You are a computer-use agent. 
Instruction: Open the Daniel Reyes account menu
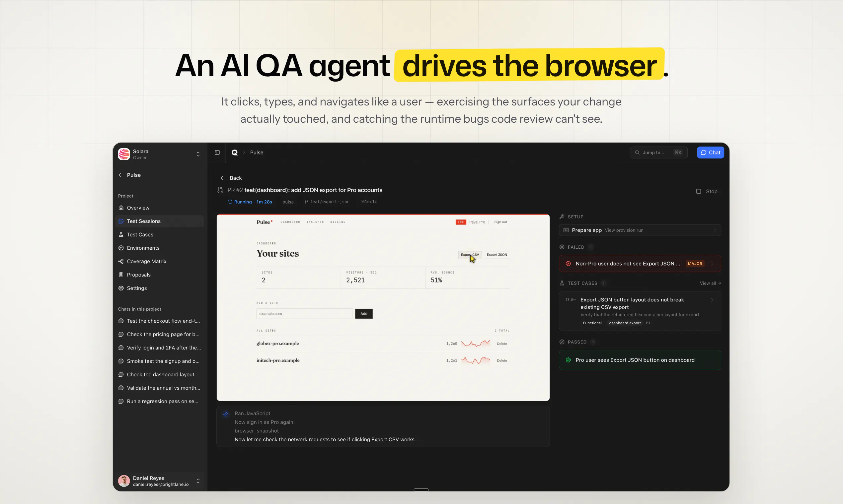pyautogui.click(x=160, y=481)
